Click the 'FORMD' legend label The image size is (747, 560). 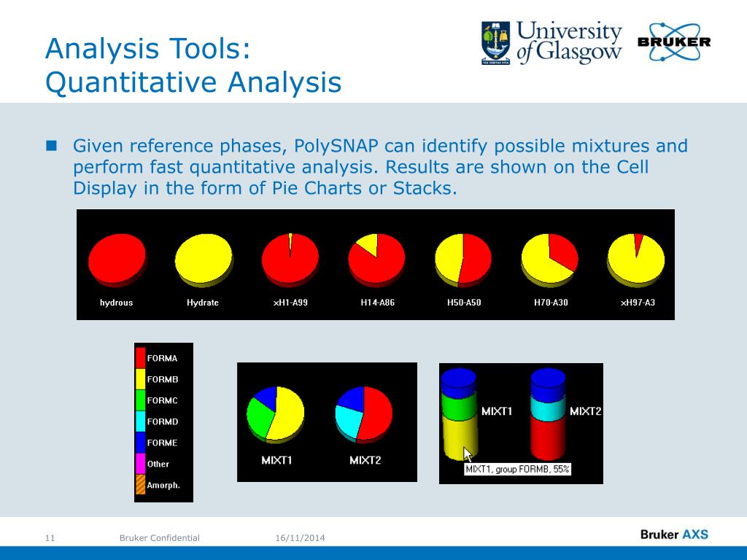pos(163,422)
